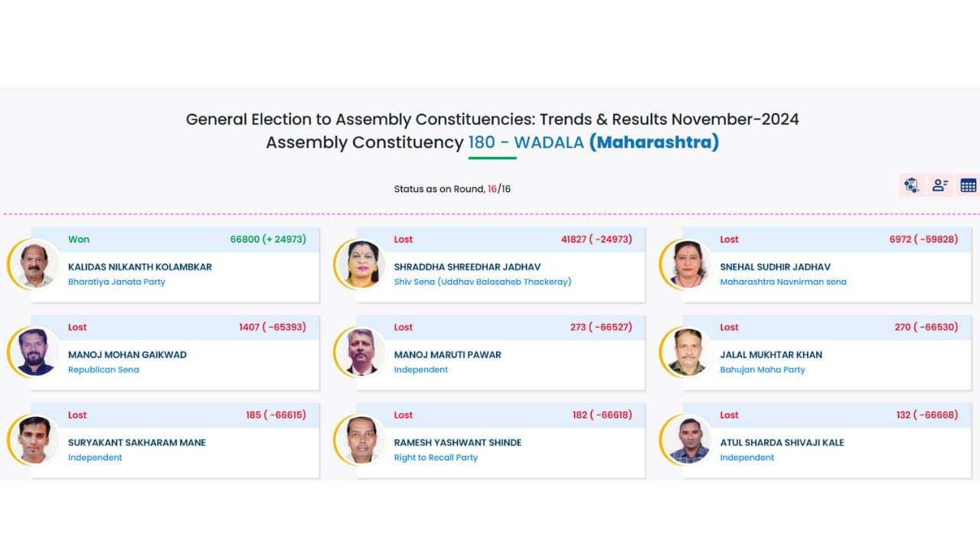Click Manoj Mohan Gaikwad's photo

point(36,352)
